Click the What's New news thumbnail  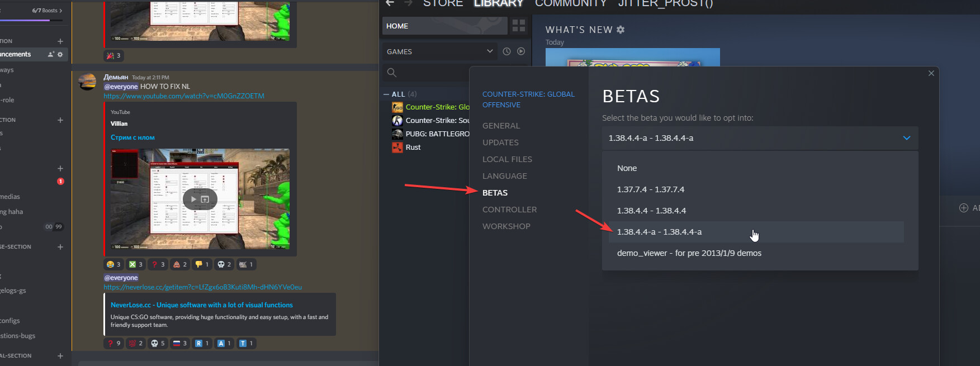click(x=632, y=58)
